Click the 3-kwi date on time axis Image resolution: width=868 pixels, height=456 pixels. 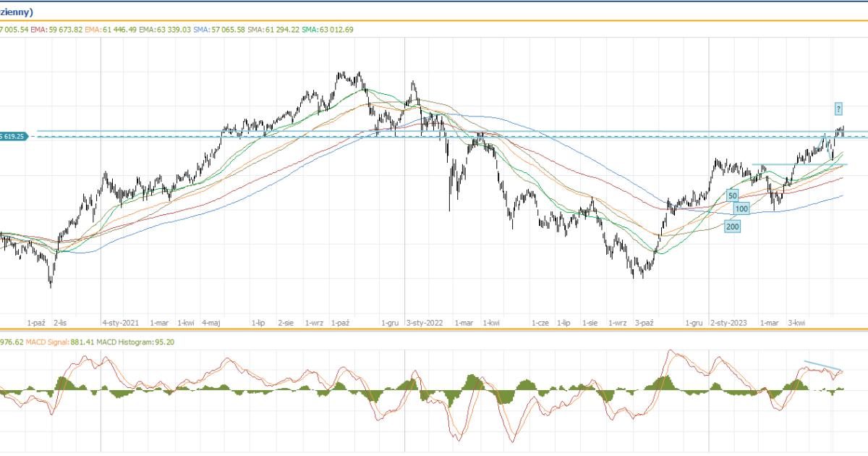point(796,323)
